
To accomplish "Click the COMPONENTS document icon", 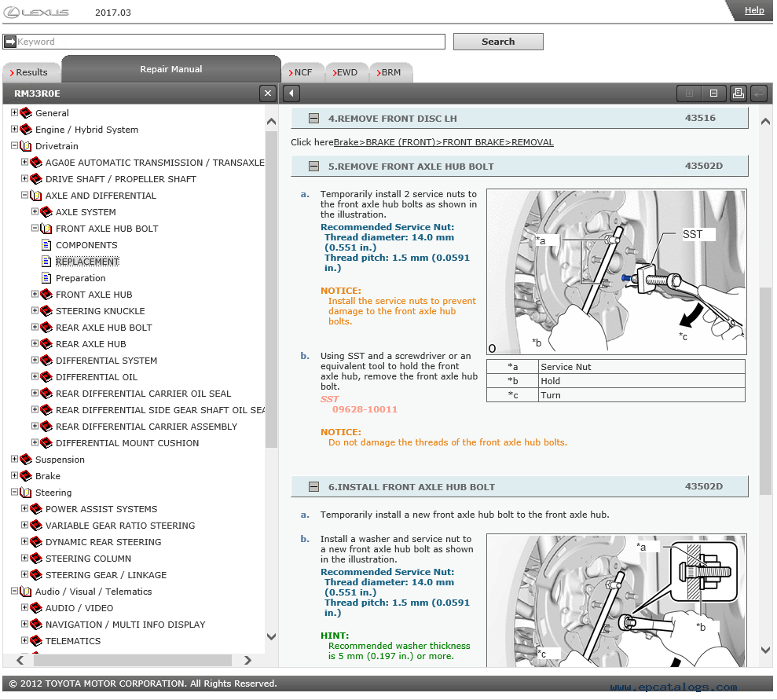I will point(46,245).
